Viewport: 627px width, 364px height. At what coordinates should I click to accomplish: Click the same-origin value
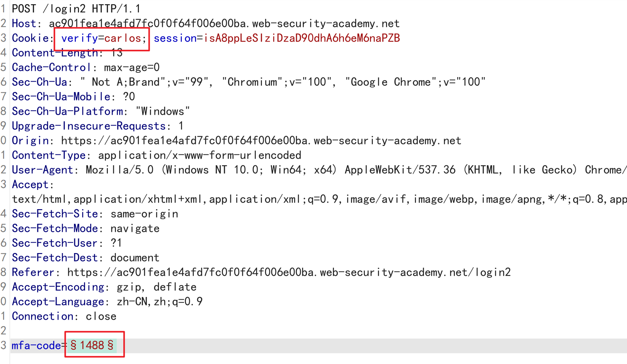(144, 214)
